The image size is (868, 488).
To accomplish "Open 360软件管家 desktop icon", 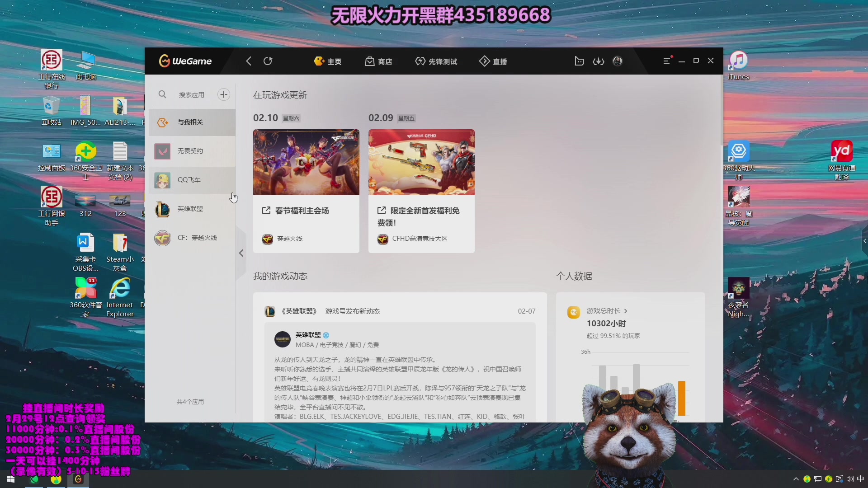I will [x=86, y=297].
